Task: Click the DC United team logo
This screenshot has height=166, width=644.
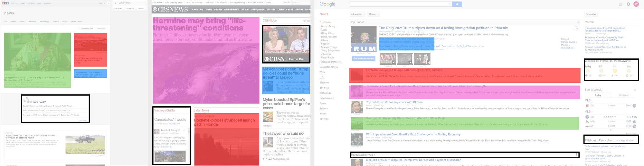Action: 587,105
